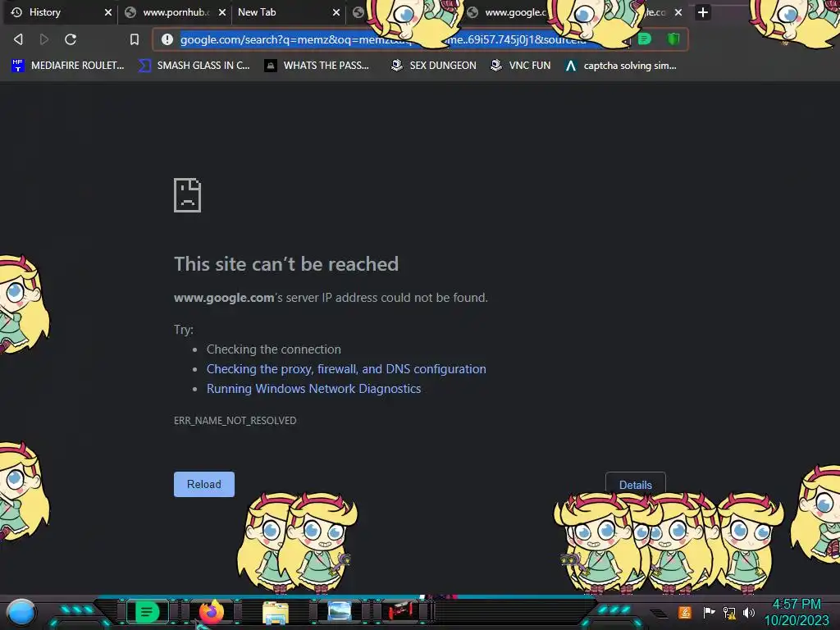The image size is (840, 630).
Task: Open the volume speaker tray icon
Action: click(x=749, y=612)
